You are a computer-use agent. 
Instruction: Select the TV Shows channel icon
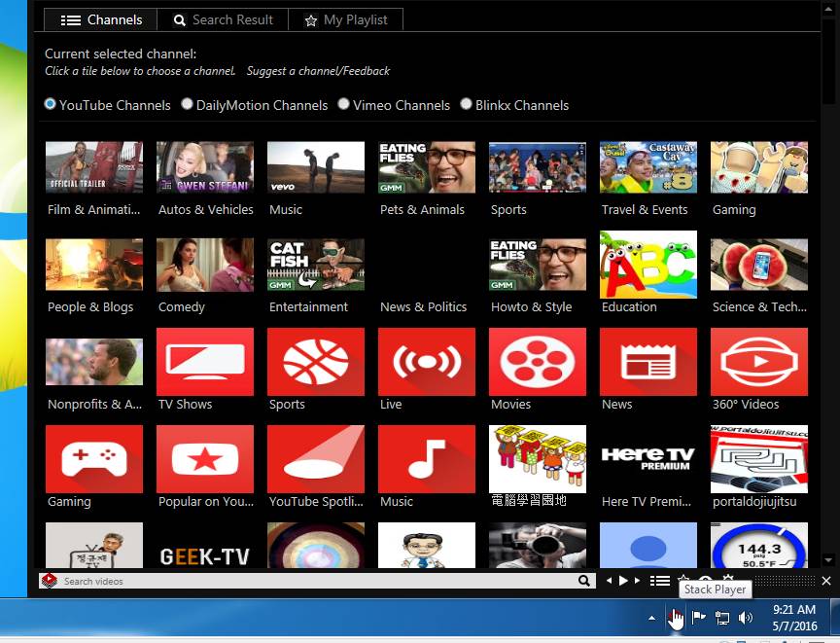coord(204,362)
